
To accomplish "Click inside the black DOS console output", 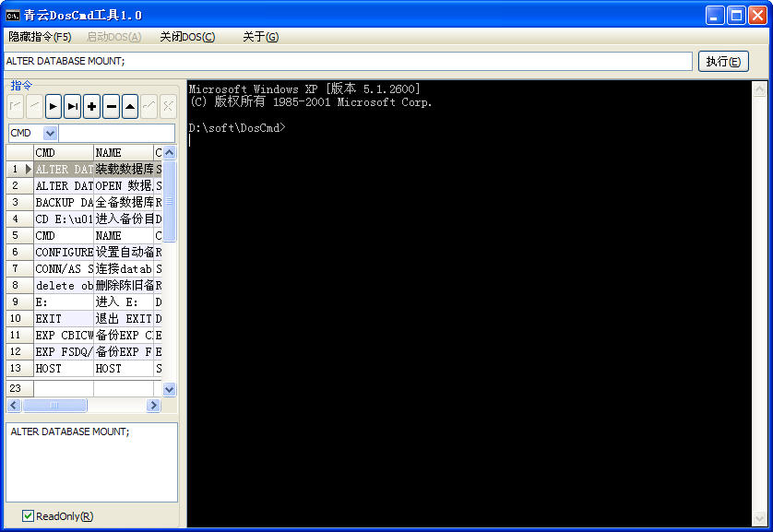I will pyautogui.click(x=470, y=303).
